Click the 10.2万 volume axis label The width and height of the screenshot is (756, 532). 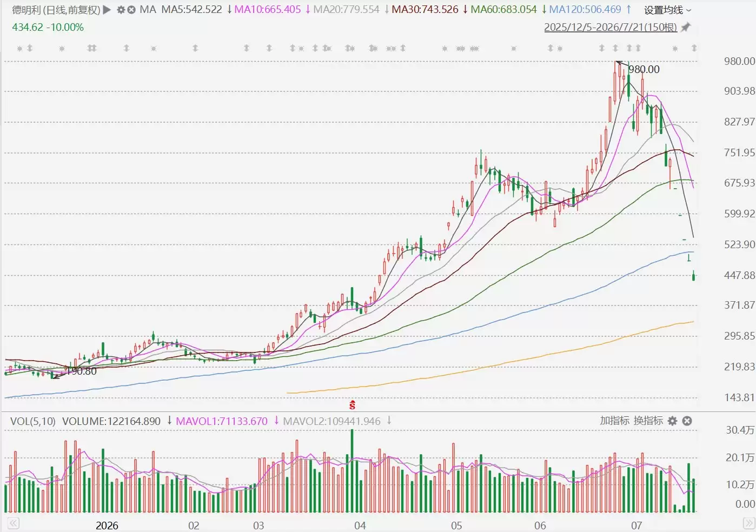[740, 484]
